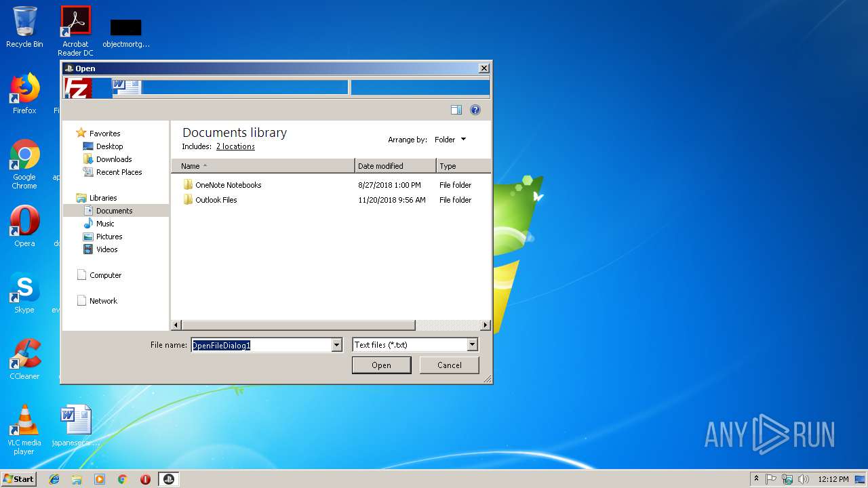Sort by the Date modified column
This screenshot has height=488, width=868.
[395, 166]
